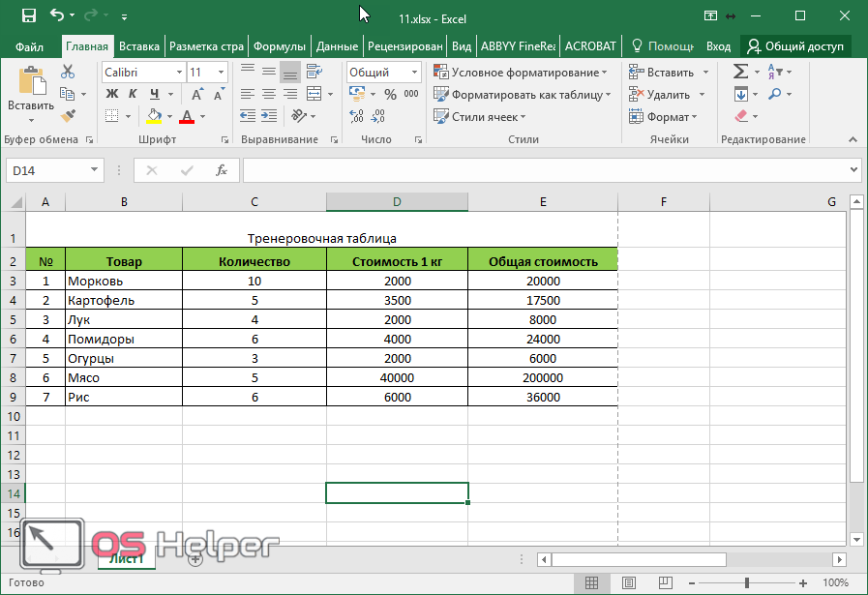
Task: Toggle bold formatting (Ж)
Action: pos(111,95)
